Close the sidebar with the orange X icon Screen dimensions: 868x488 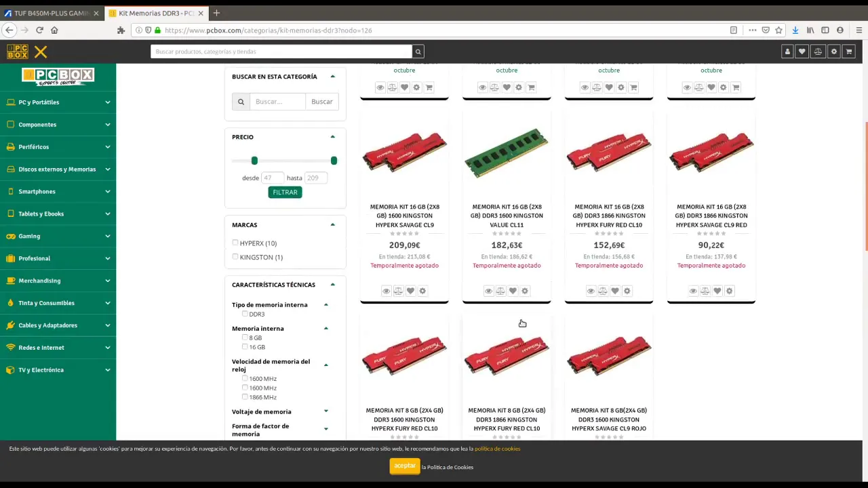coord(41,52)
